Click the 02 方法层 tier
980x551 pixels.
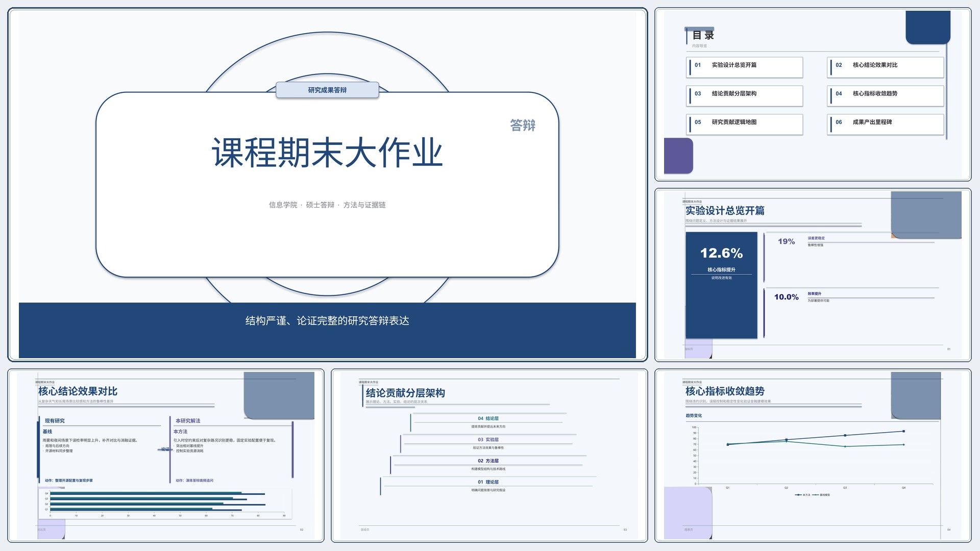pyautogui.click(x=488, y=465)
